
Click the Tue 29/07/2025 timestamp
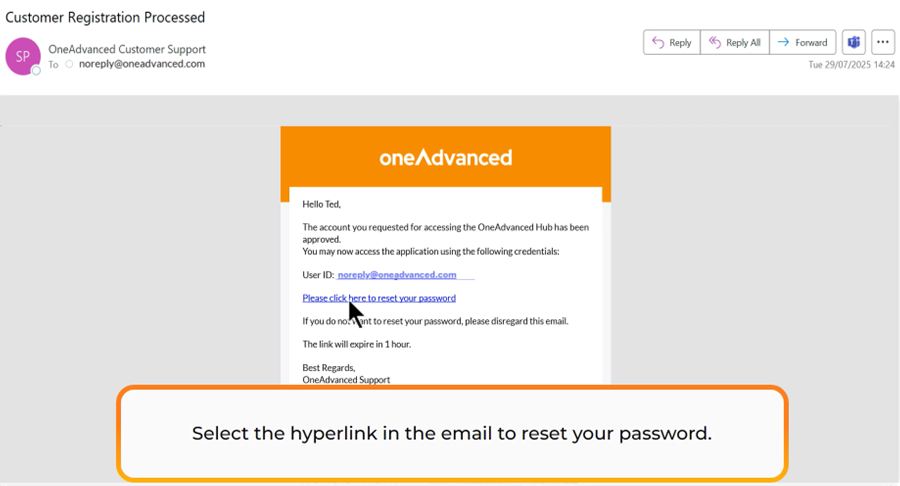pyautogui.click(x=850, y=65)
